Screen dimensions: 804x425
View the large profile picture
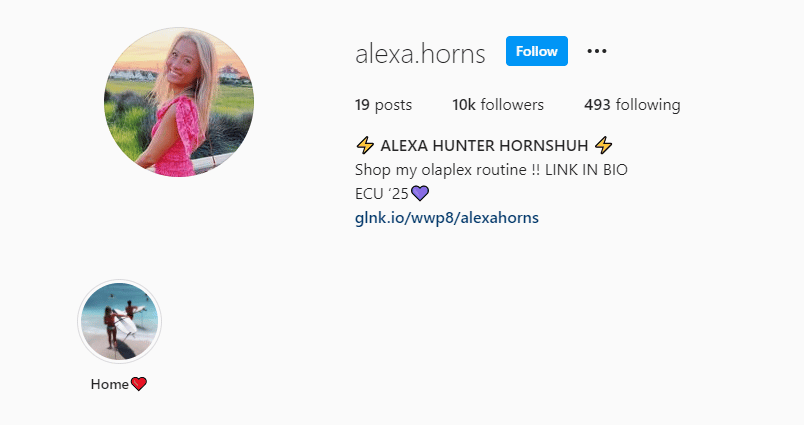(179, 102)
